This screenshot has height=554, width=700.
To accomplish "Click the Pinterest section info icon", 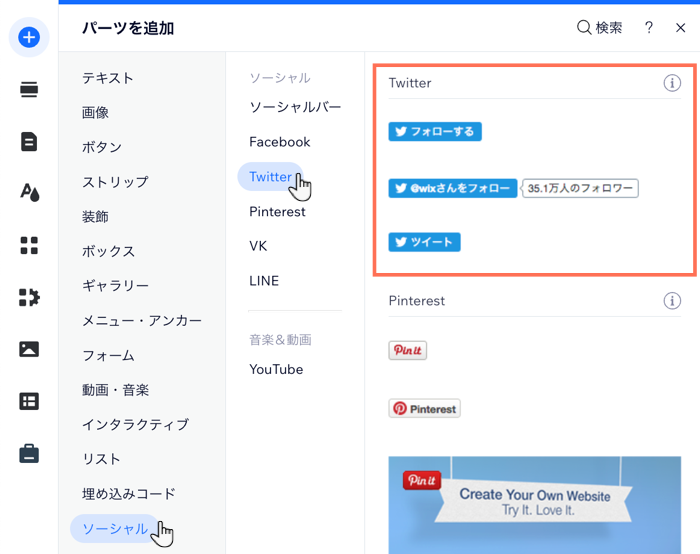I will [672, 301].
